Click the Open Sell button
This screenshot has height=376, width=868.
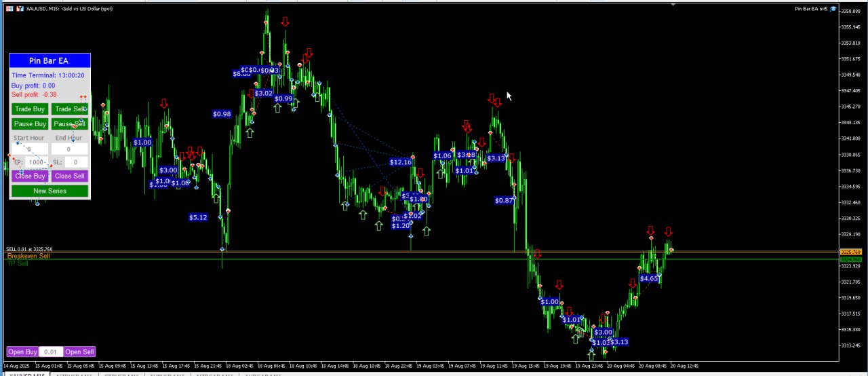click(79, 352)
